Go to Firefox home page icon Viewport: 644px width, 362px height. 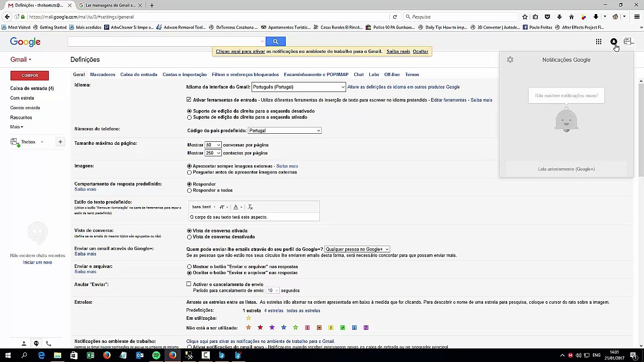click(571, 17)
